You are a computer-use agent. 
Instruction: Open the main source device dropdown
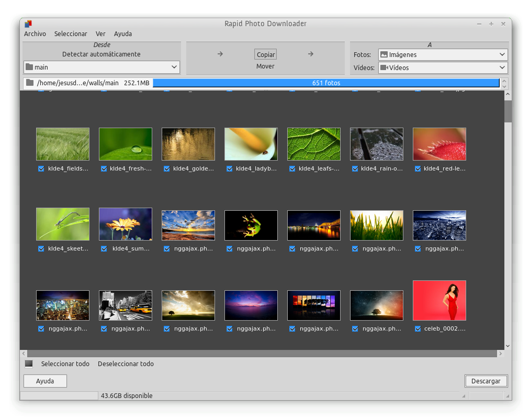[174, 67]
